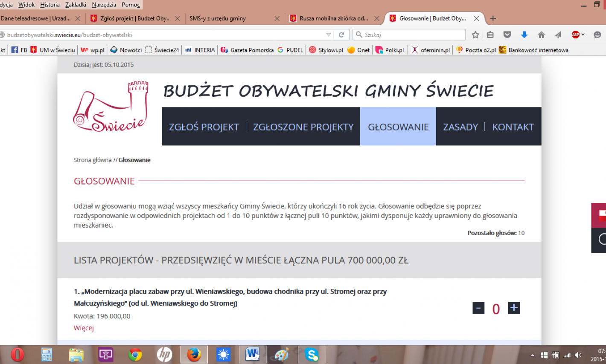Reload the page with the refresh icon
Screen dimensions: 606x364
341,35
